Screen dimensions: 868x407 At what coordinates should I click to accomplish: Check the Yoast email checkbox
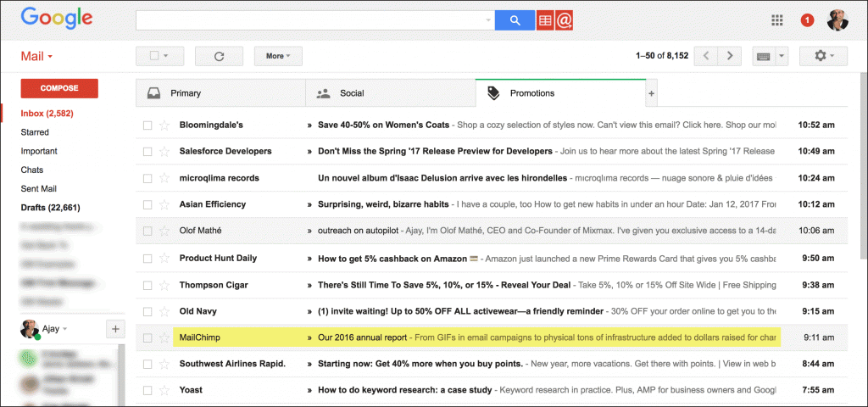point(147,391)
